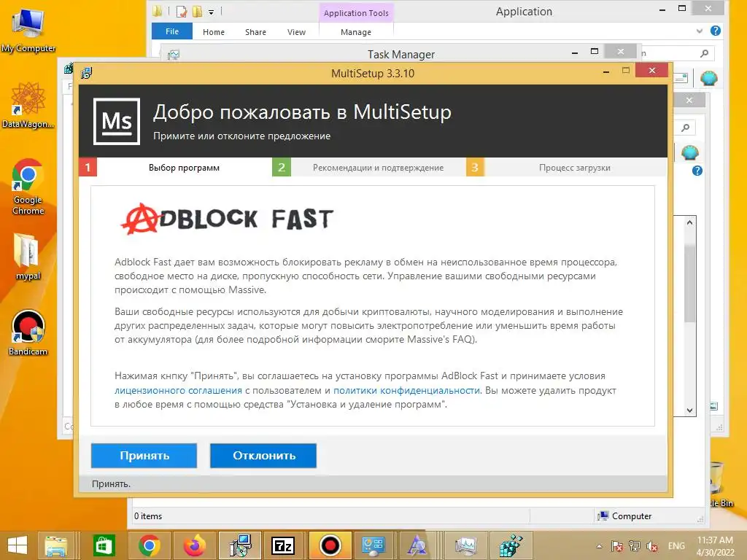This screenshot has width=747, height=560.
Task: Click the MultiSetup title bar icon
Action: [x=86, y=74]
